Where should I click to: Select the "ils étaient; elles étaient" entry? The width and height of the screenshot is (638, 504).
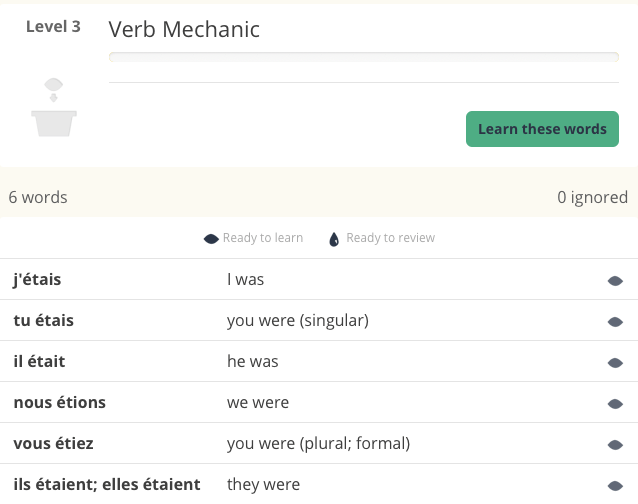(x=107, y=485)
